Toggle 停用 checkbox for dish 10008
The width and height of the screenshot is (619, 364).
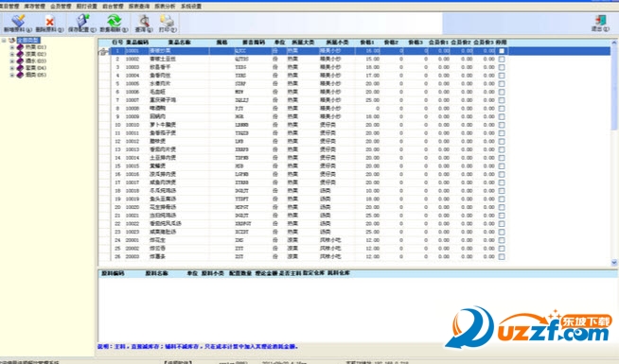502,109
